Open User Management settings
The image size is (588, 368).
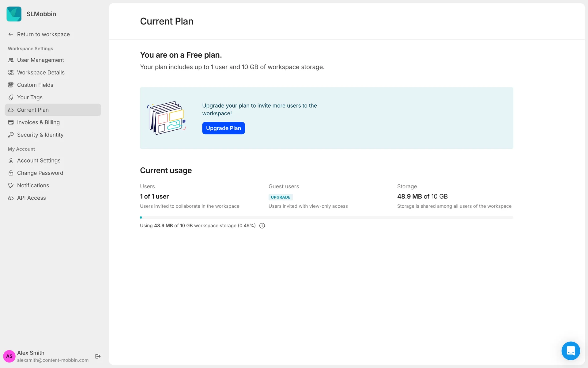pyautogui.click(x=40, y=60)
